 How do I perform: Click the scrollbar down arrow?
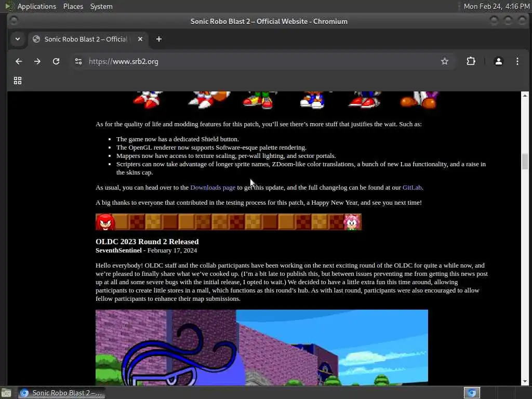(525, 381)
